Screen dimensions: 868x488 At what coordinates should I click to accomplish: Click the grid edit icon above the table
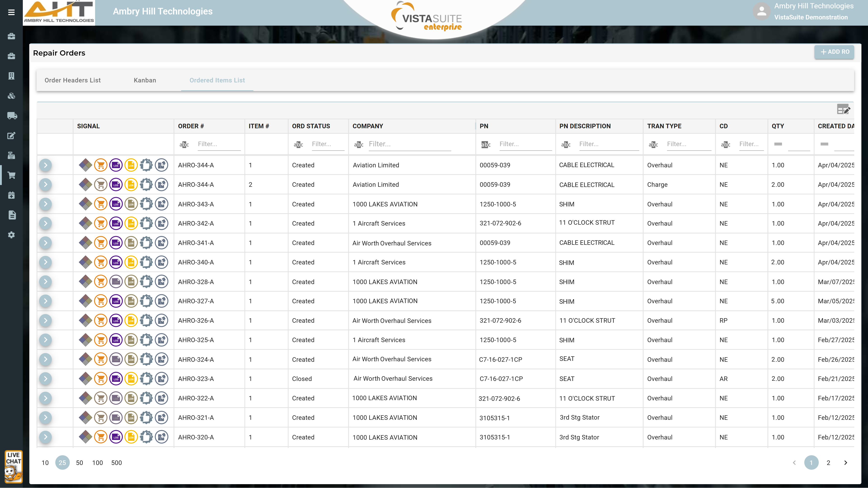pyautogui.click(x=843, y=109)
